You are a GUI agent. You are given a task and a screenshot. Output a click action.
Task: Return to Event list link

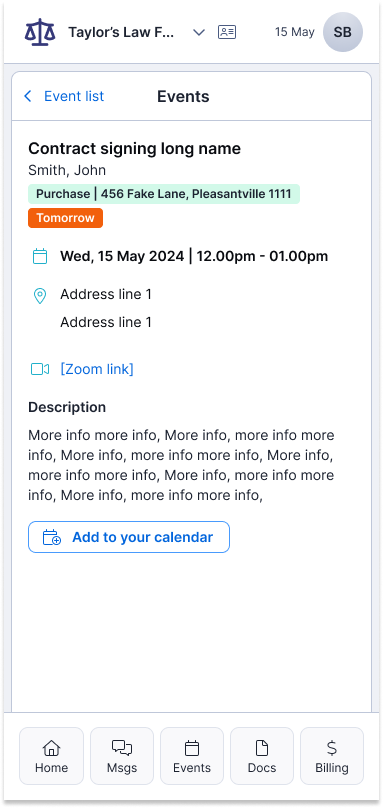[74, 96]
